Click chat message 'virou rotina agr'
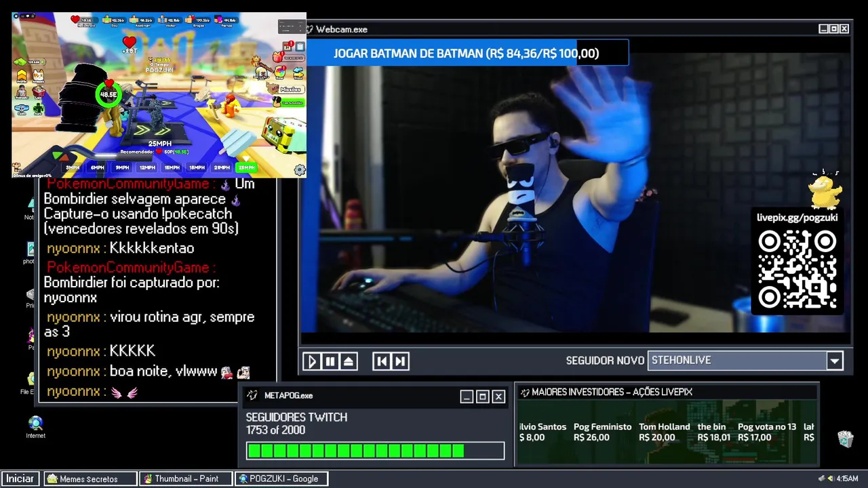This screenshot has width=868, height=488. 149,324
